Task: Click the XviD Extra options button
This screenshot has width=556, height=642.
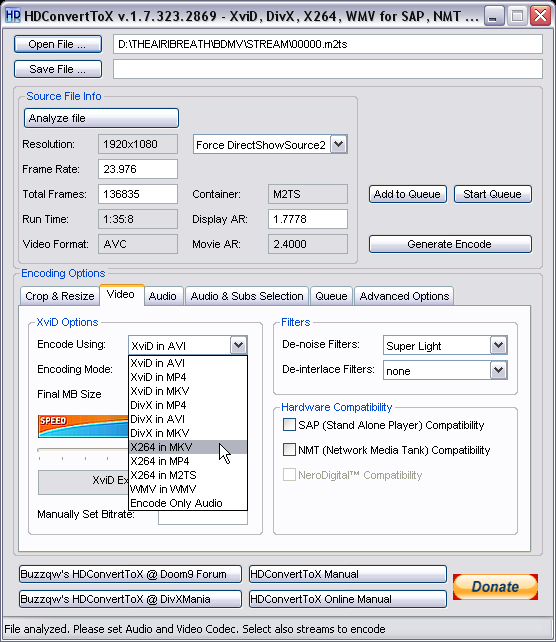Action: tap(84, 482)
